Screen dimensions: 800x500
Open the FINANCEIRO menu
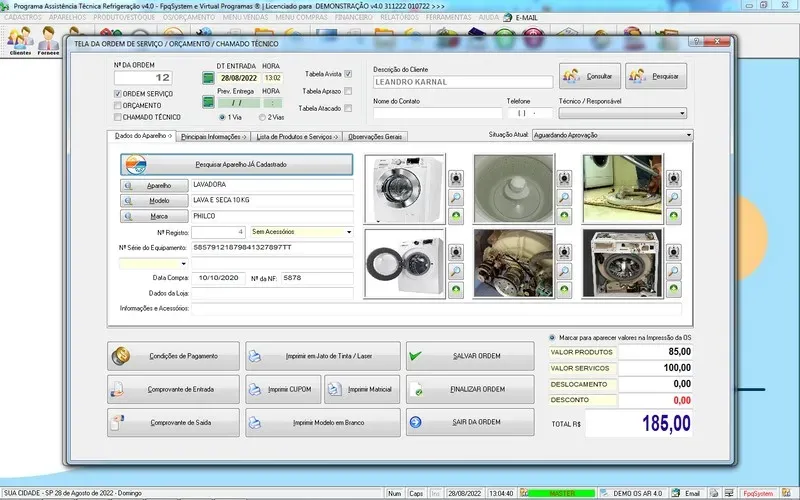click(x=352, y=18)
